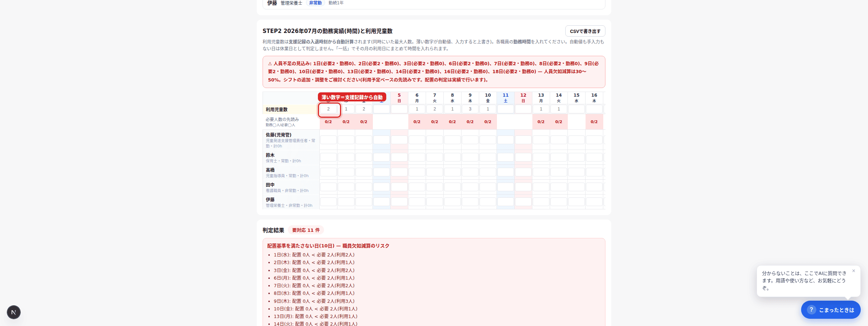Click the 人員不足の見込み warning banner
The height and width of the screenshot is (326, 868).
coord(434,72)
